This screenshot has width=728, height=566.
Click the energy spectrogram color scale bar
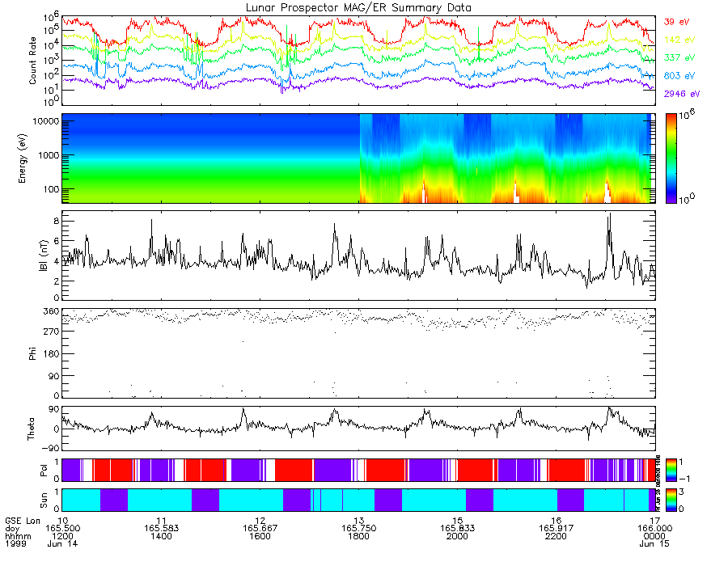click(671, 158)
